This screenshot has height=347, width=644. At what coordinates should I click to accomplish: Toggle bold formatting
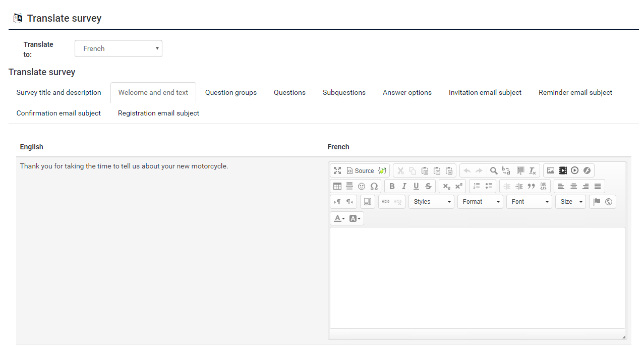[392, 186]
